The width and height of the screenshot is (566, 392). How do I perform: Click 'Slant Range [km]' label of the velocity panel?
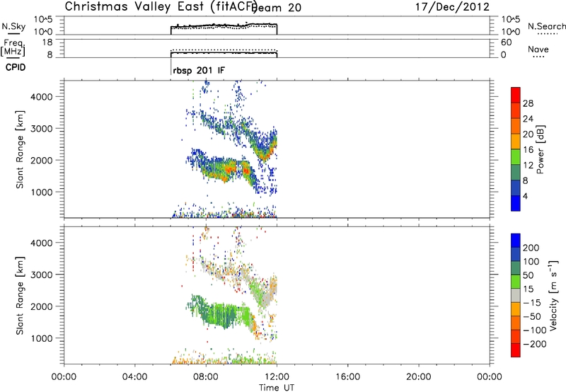point(20,295)
